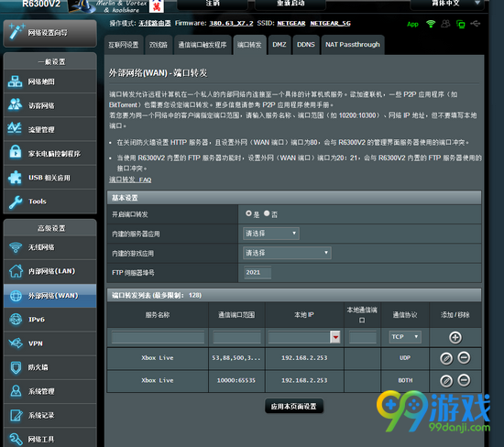Image resolution: width=504 pixels, height=447 pixels.
Task: Click the 53,88,500,3... port range cell
Action: (236, 358)
